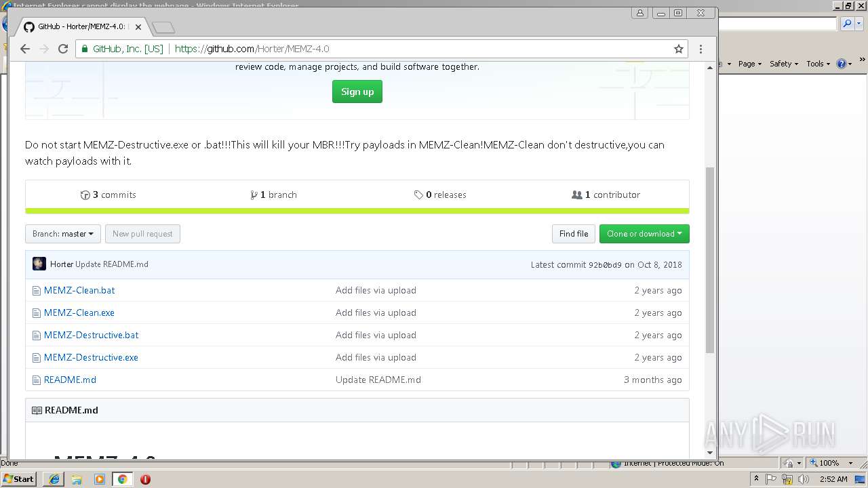Open Horter author link

[x=62, y=264]
